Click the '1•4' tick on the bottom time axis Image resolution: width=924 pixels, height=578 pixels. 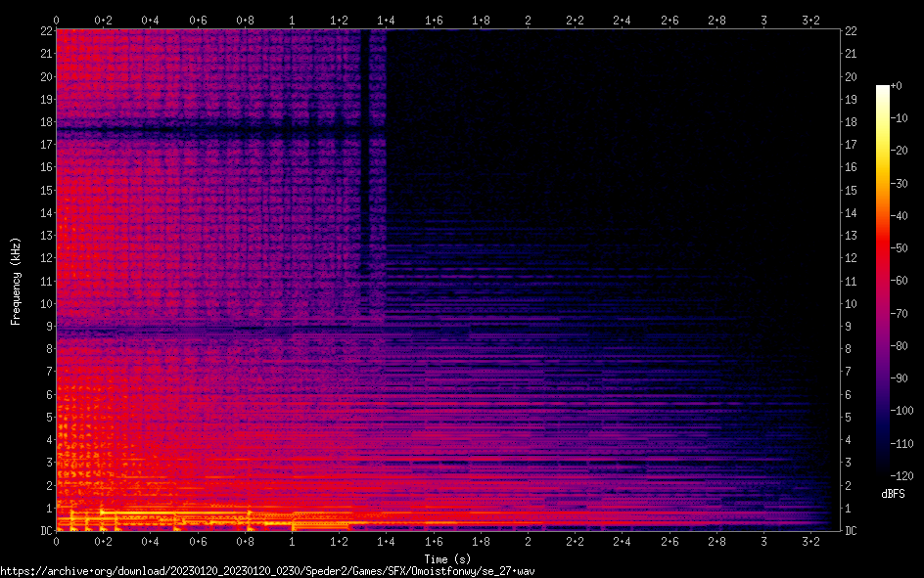pos(386,542)
